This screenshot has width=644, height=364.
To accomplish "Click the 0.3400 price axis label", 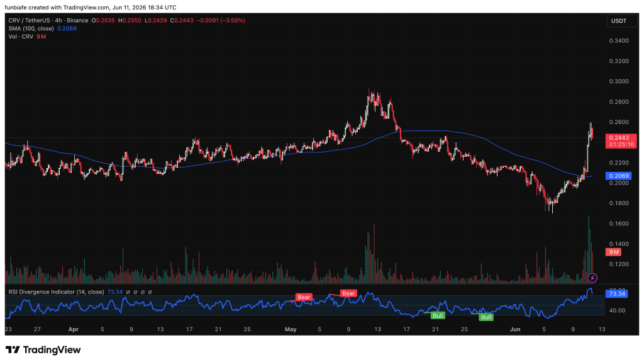I will (619, 41).
